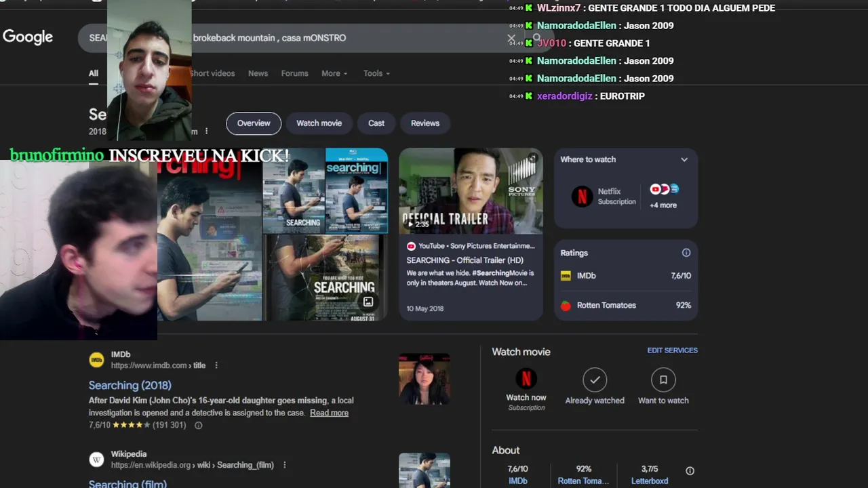Click Read more in IMDb snippet
The image size is (868, 488).
[x=329, y=413]
